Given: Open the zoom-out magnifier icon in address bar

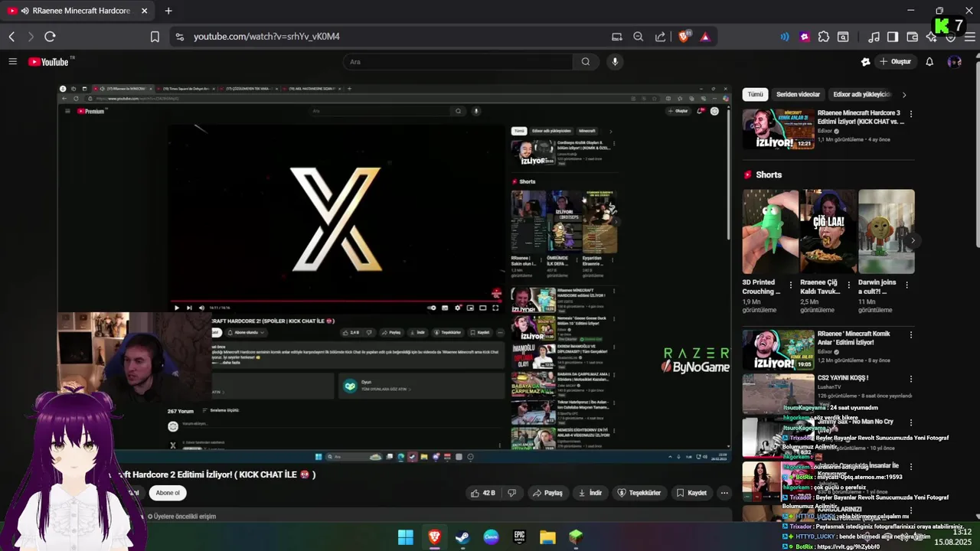Looking at the screenshot, I should click(638, 37).
